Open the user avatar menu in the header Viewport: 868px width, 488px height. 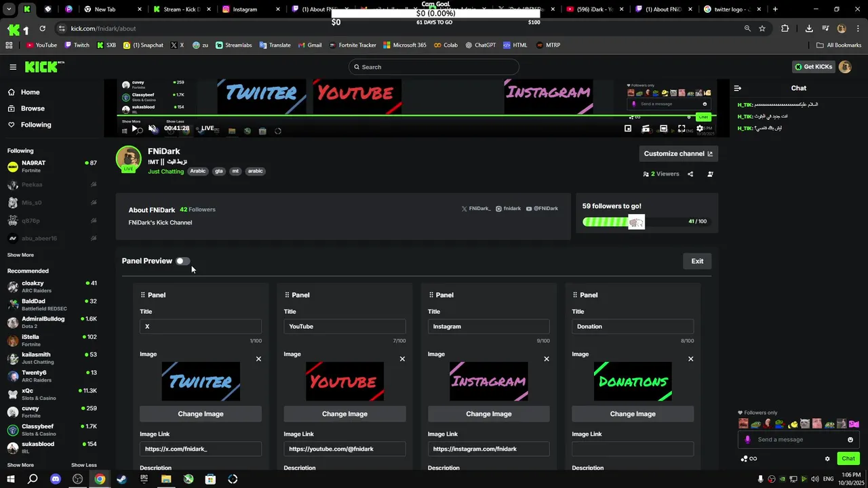click(845, 66)
